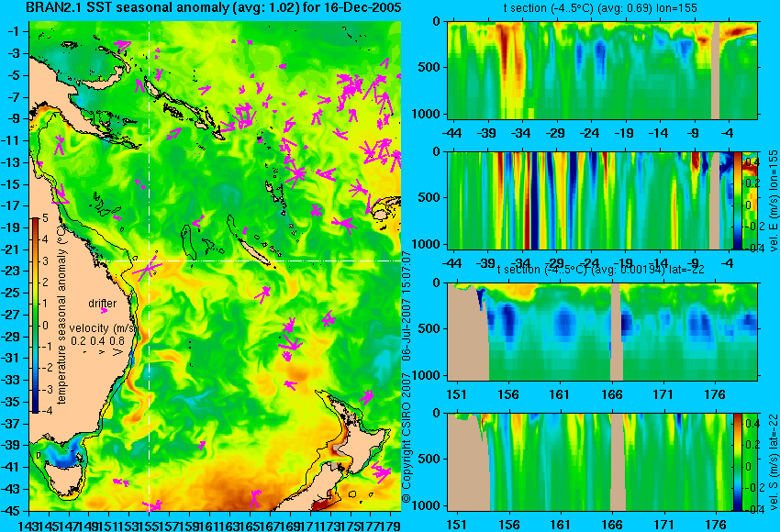Click the temperature seasonal anomaly colorbar on the map
The height and width of the screenshot is (532, 780).
tap(35, 316)
